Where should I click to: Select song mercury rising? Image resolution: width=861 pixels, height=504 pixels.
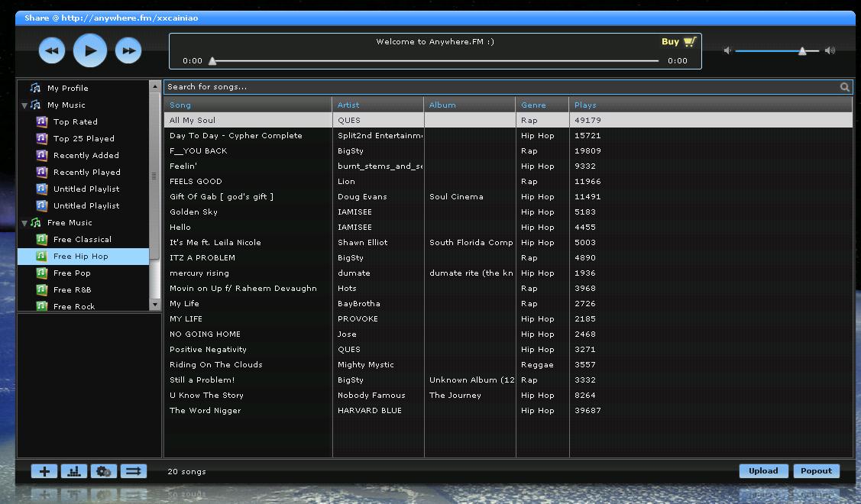coord(508,273)
